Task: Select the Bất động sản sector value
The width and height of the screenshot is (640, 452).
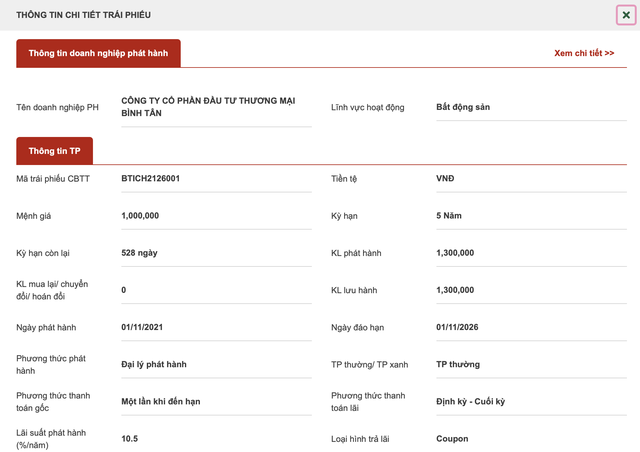Action: pyautogui.click(x=531, y=107)
